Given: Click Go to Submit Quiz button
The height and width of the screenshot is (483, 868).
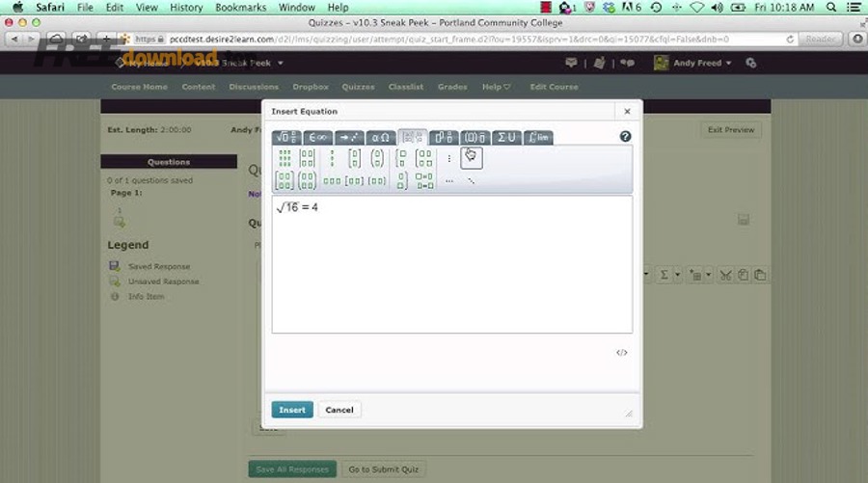Looking at the screenshot, I should (x=384, y=470).
